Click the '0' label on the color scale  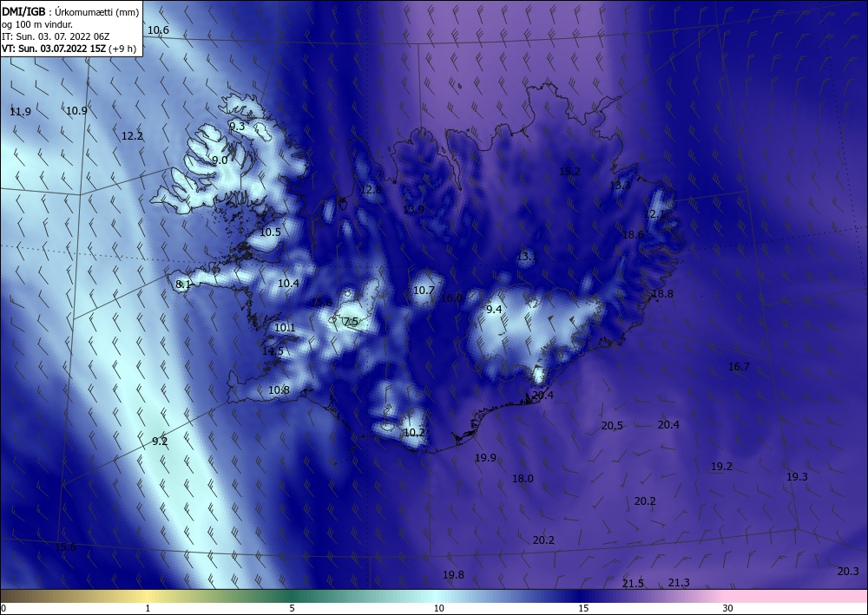[3, 608]
